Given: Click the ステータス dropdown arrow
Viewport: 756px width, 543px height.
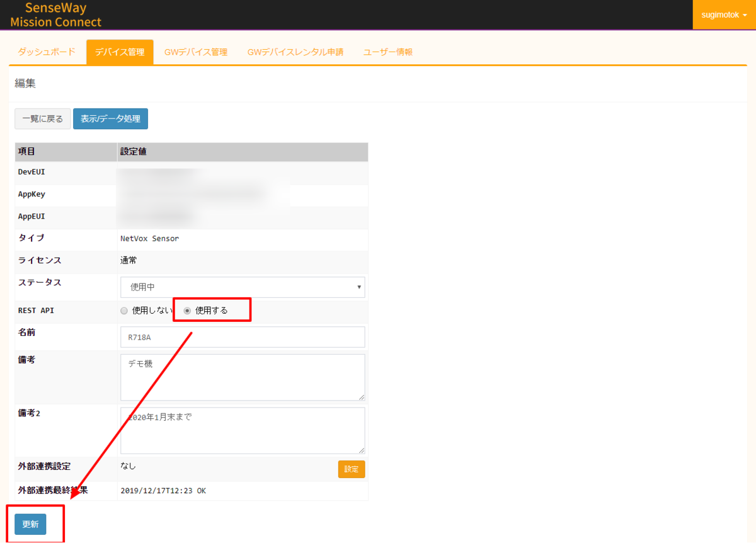Looking at the screenshot, I should [359, 287].
